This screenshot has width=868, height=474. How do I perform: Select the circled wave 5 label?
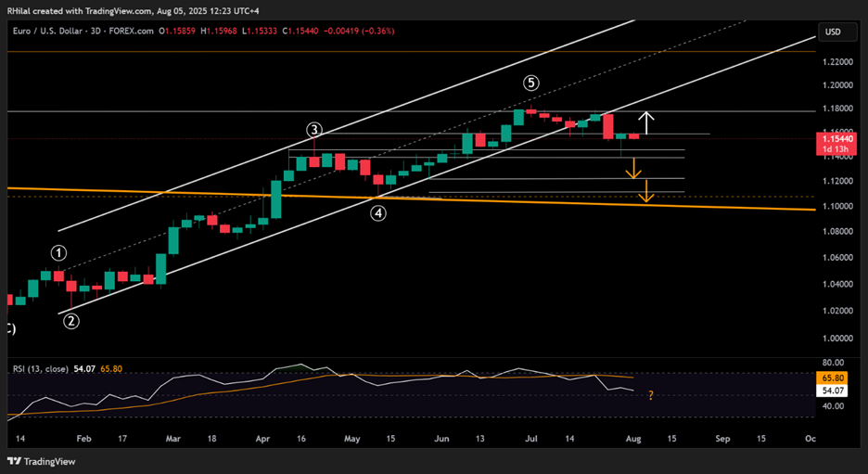[x=530, y=83]
